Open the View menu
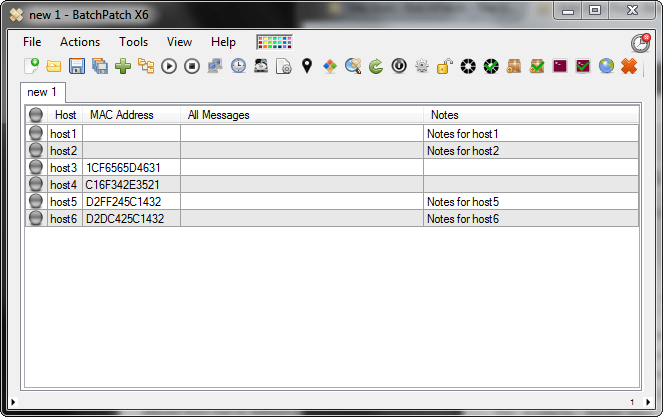Viewport: 663px width, 417px height. pos(179,42)
